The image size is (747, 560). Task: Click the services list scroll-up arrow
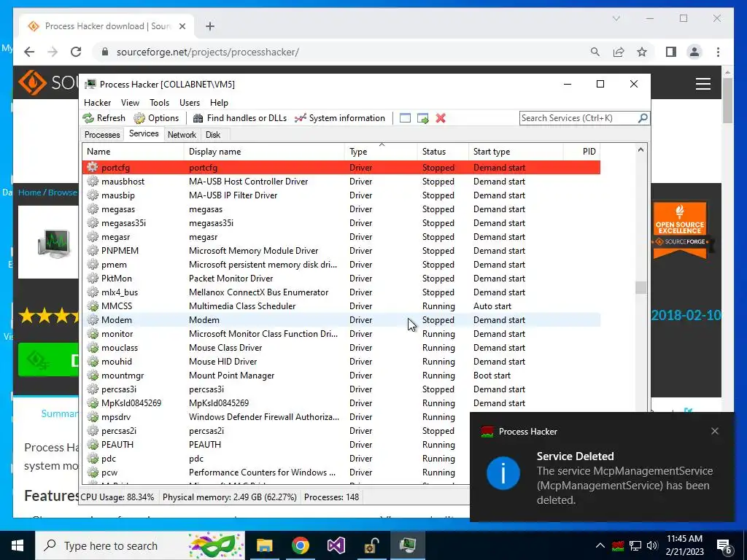tap(640, 150)
